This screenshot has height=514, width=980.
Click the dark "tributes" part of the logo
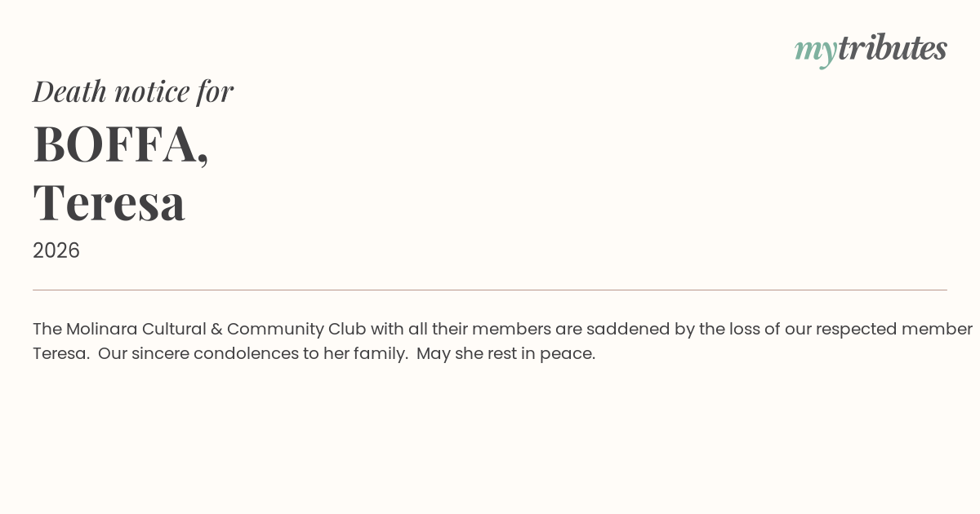[892, 48]
